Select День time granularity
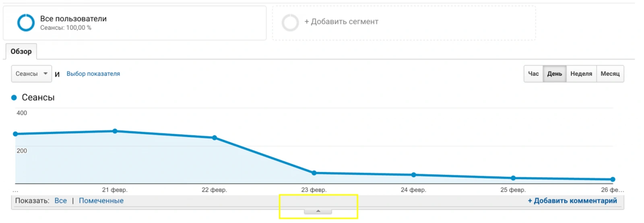 click(x=554, y=74)
